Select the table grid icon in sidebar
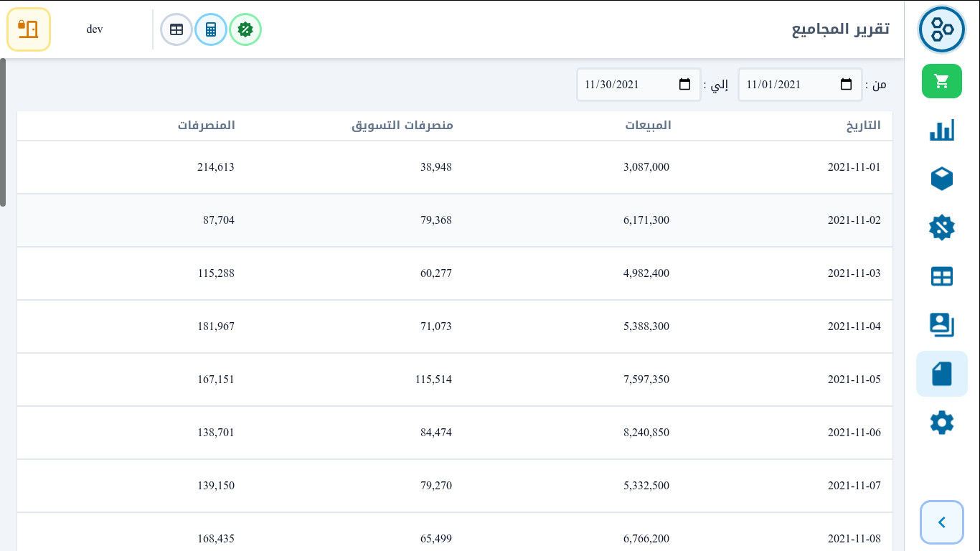The height and width of the screenshot is (551, 980). click(941, 277)
